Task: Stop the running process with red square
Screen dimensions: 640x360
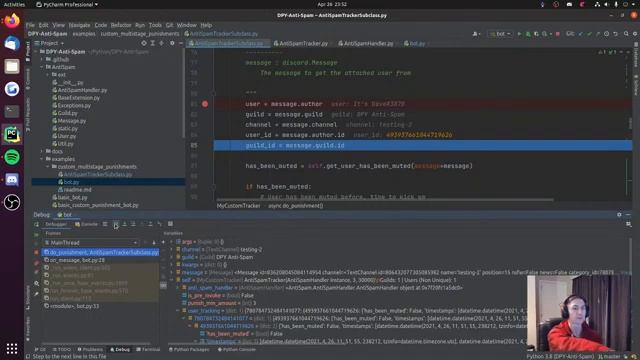Action: [558, 34]
